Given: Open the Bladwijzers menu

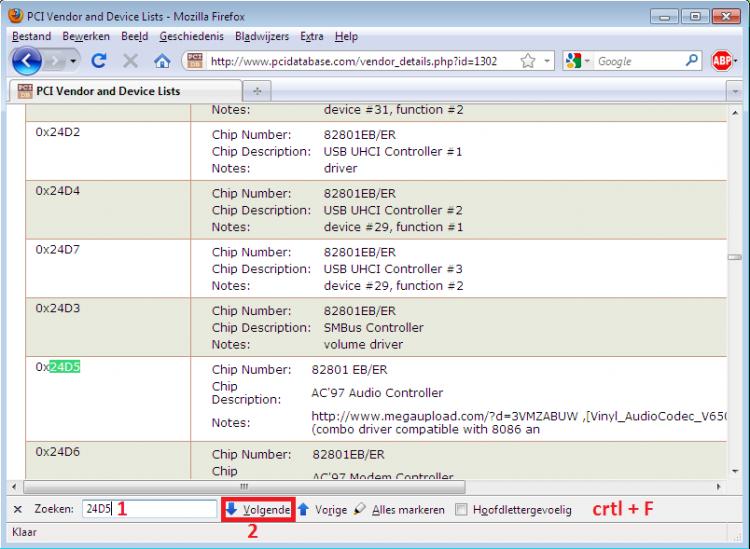Looking at the screenshot, I should [x=262, y=36].
